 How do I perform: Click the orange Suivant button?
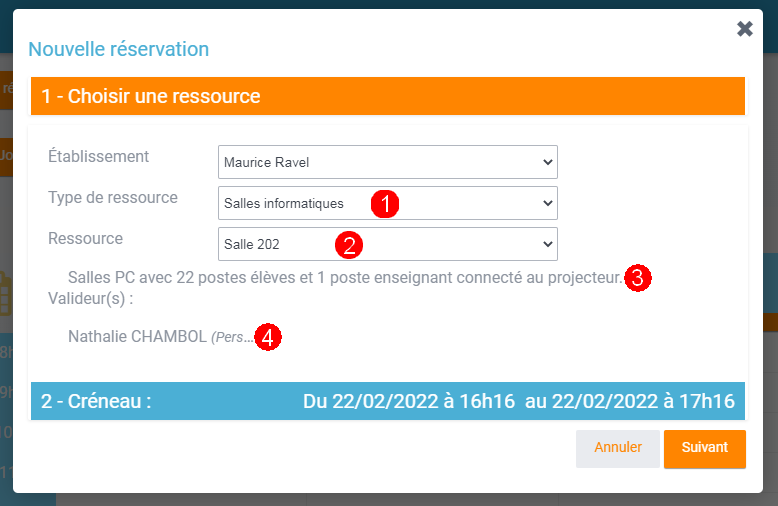point(704,448)
